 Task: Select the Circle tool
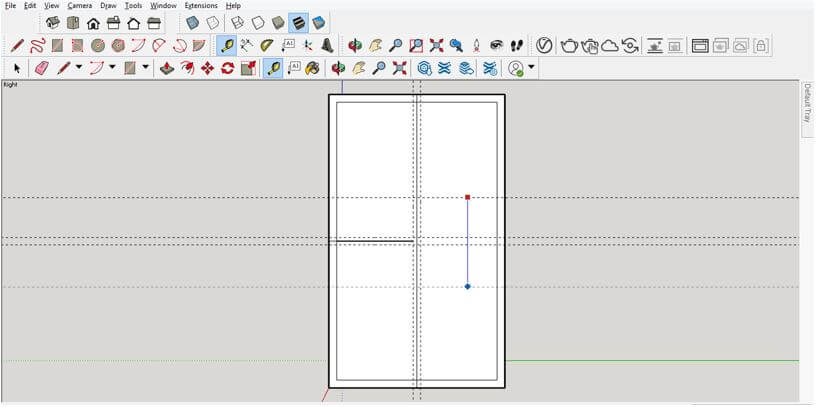tap(98, 46)
